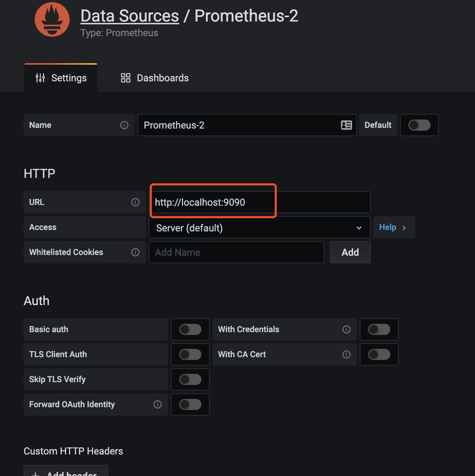Click the Add Name cookie input field
This screenshot has height=476, width=475.
coord(236,252)
